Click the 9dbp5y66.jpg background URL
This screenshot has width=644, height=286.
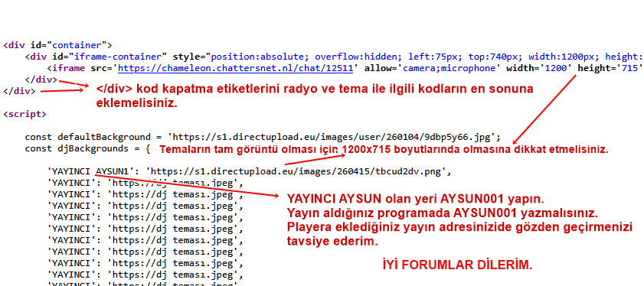click(334, 137)
